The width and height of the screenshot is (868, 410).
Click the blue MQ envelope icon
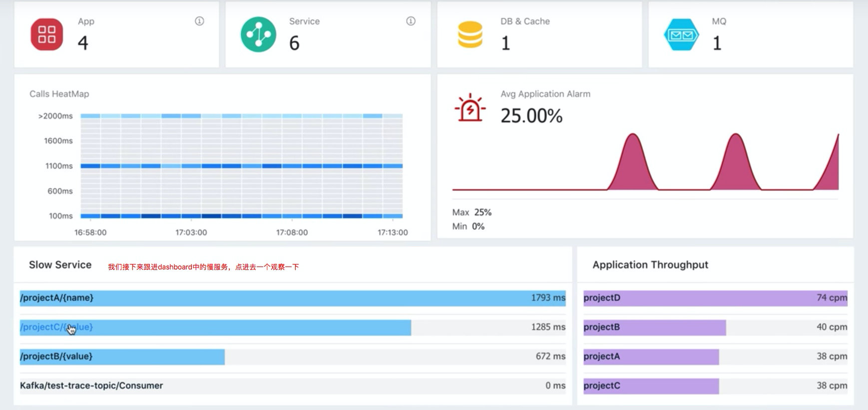coord(681,34)
